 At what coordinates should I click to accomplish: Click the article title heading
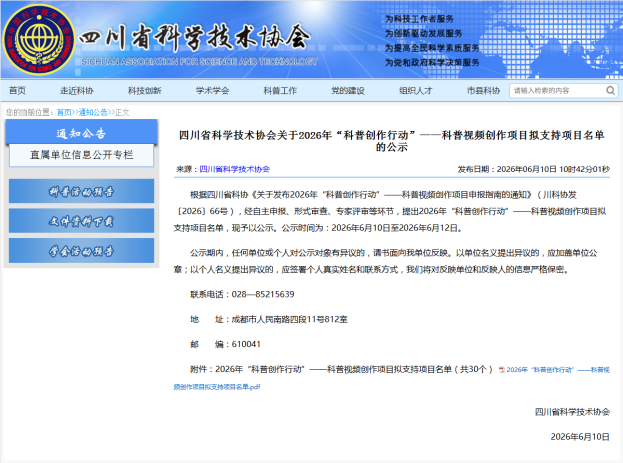coord(392,141)
